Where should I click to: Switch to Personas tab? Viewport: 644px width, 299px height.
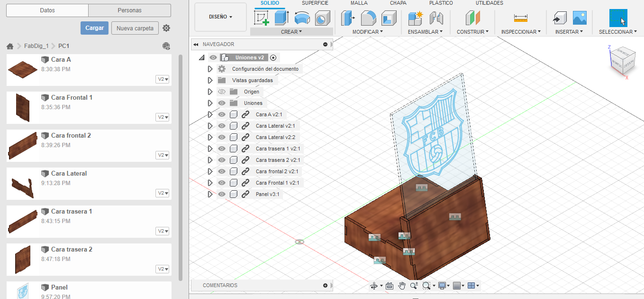(129, 10)
